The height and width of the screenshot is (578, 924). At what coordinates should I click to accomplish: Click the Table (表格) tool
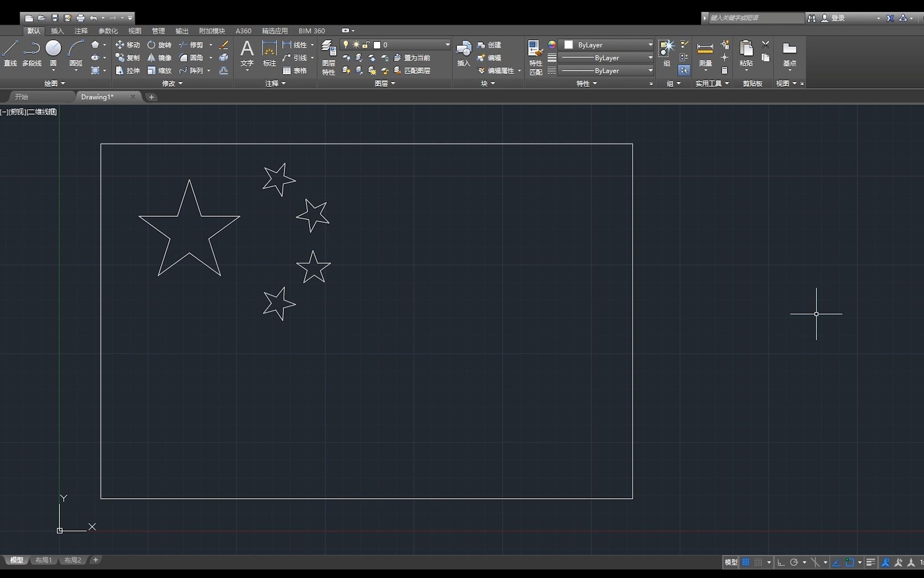[295, 71]
